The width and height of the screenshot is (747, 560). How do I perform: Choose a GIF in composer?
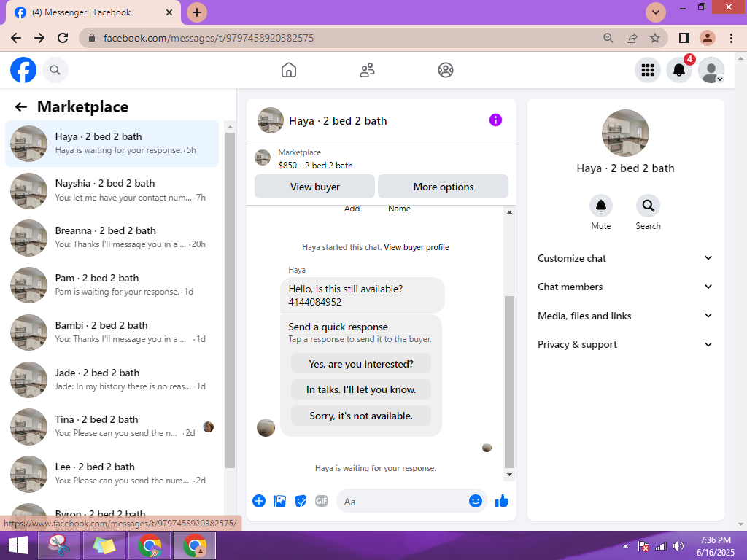[x=322, y=501]
